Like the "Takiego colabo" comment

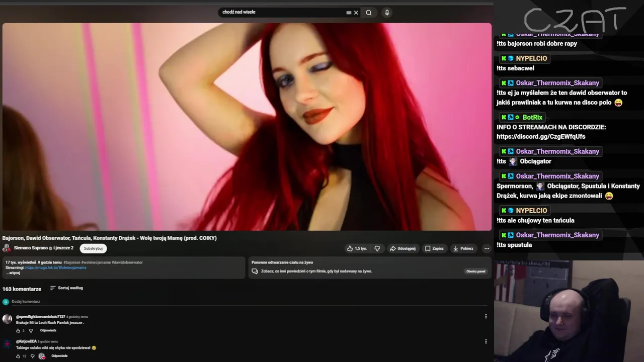click(18, 356)
